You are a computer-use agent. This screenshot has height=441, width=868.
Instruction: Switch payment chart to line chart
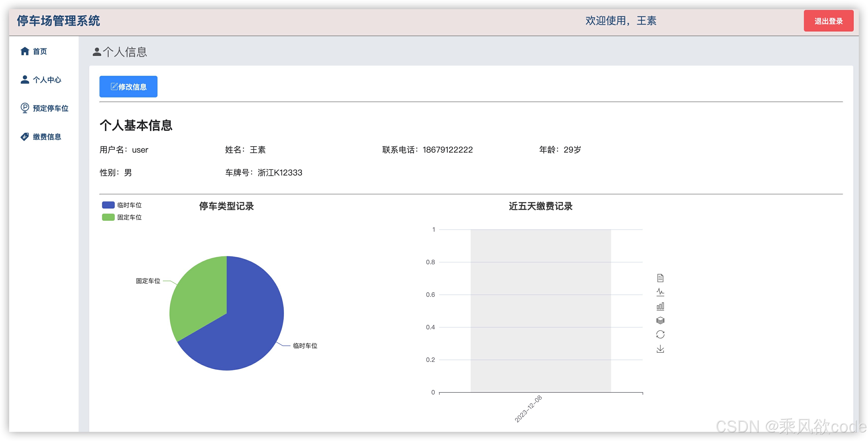pos(661,292)
